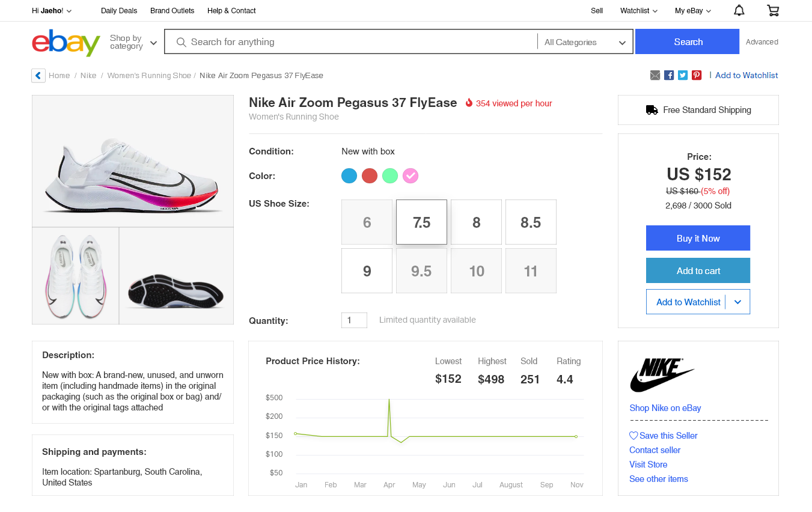Click the back arrow in breadcrumbs
Image resolution: width=812 pixels, height=512 pixels.
38,76
